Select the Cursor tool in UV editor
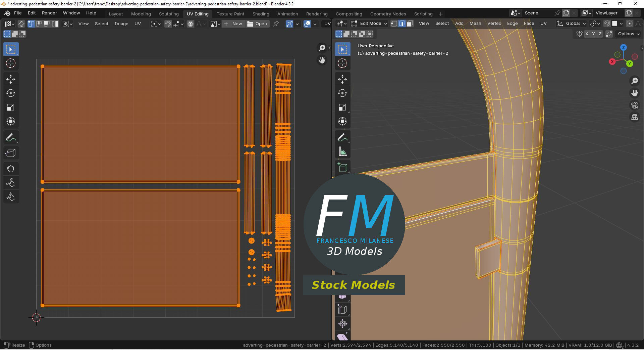Image resolution: width=644 pixels, height=350 pixels. 11,63
